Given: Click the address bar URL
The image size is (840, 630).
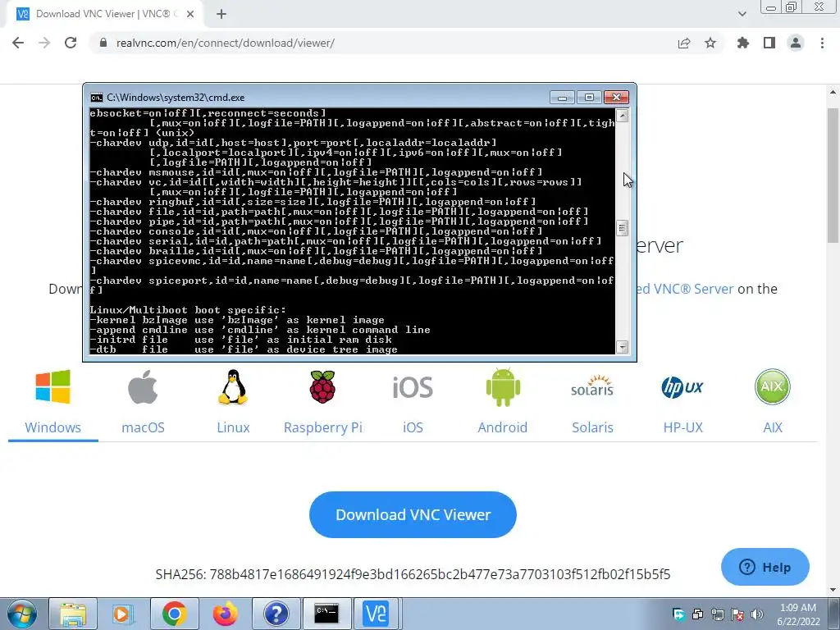Looking at the screenshot, I should coord(226,43).
